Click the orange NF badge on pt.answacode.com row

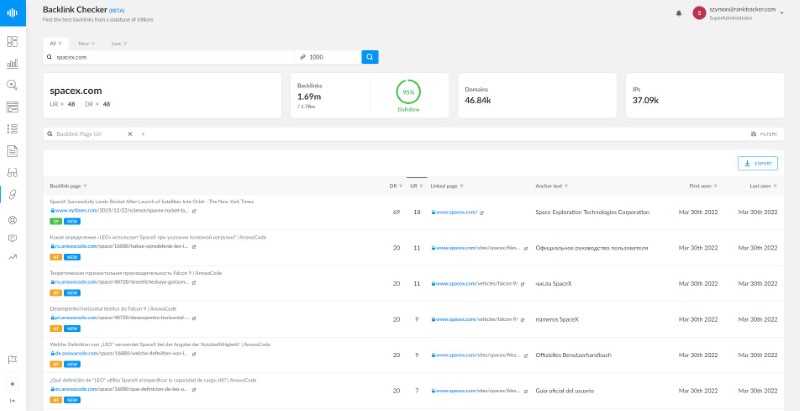pos(56,328)
